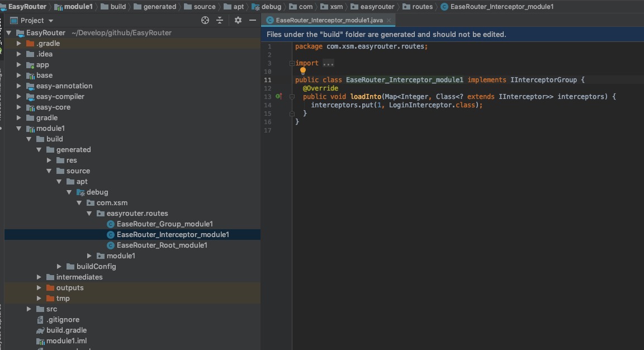Expand the folded import block
This screenshot has width=644, height=350.
tap(292, 63)
